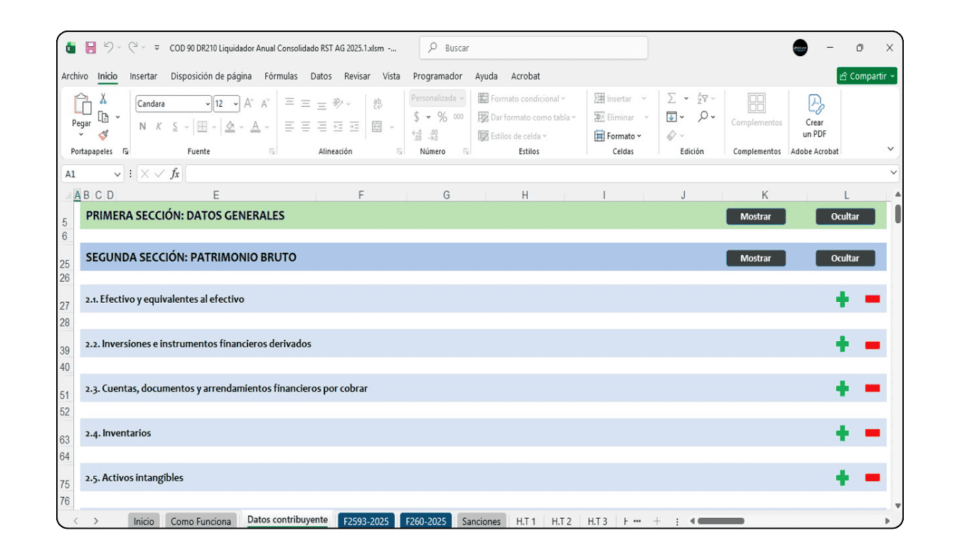Collapse section 2.4 Inventarios with red minus
The image size is (960, 560).
click(872, 433)
